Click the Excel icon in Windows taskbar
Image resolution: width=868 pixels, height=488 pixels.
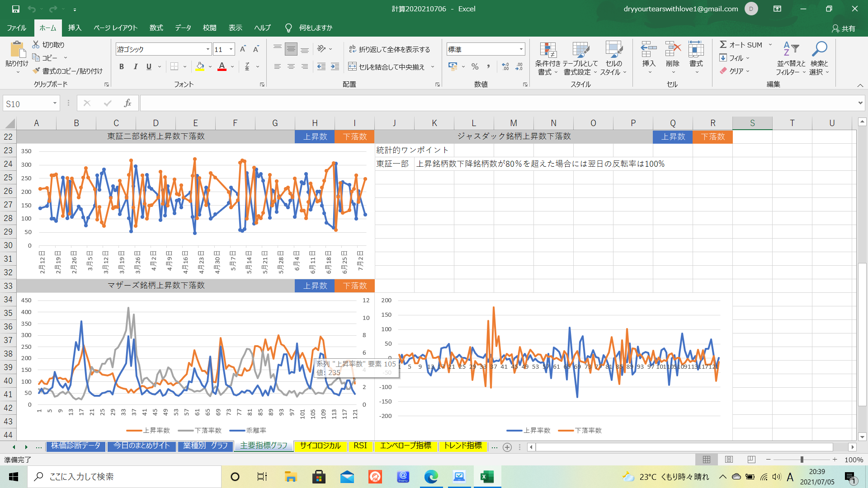click(487, 477)
